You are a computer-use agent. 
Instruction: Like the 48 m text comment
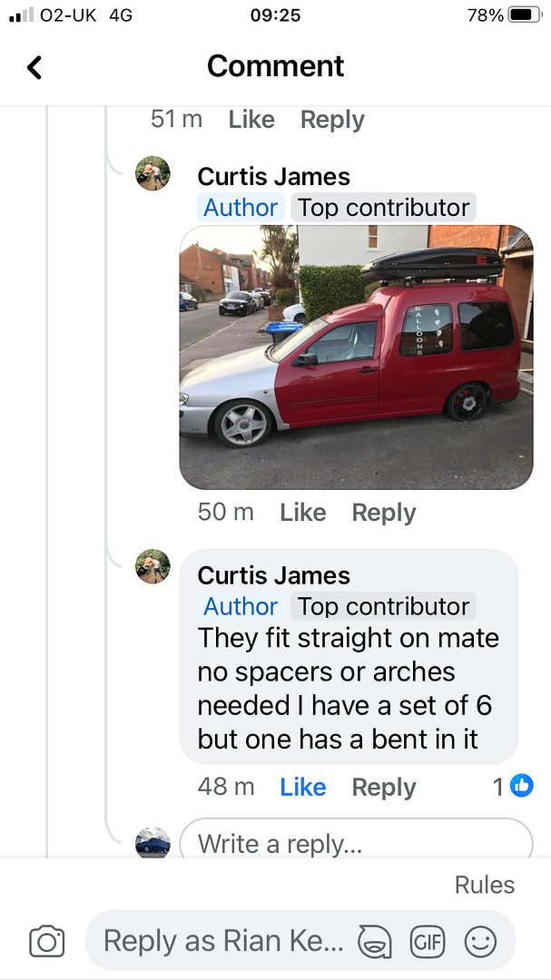click(x=302, y=788)
